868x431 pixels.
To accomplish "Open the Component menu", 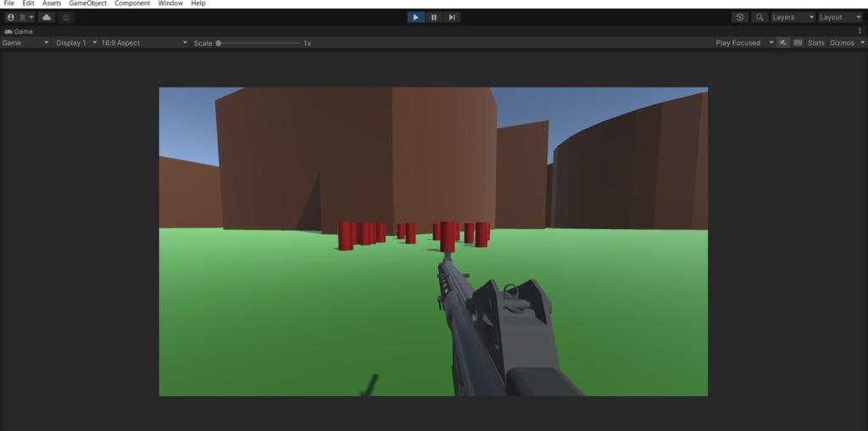I will tap(132, 3).
